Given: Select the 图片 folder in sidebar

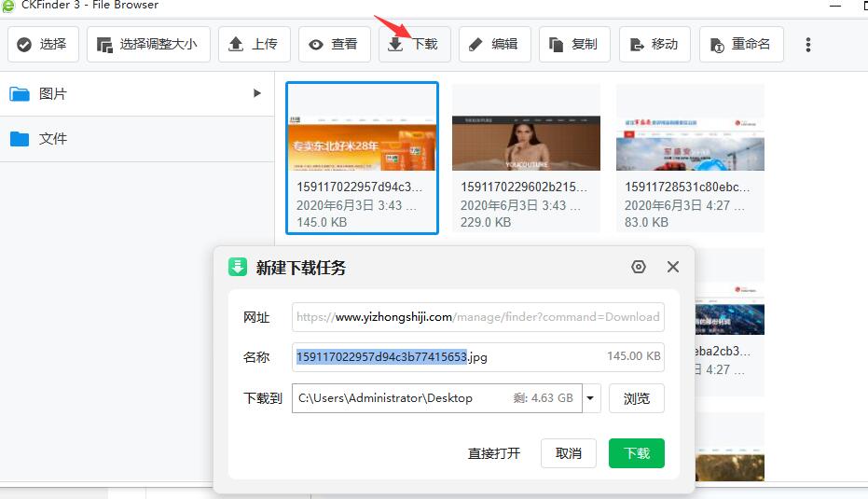Looking at the screenshot, I should 53,94.
